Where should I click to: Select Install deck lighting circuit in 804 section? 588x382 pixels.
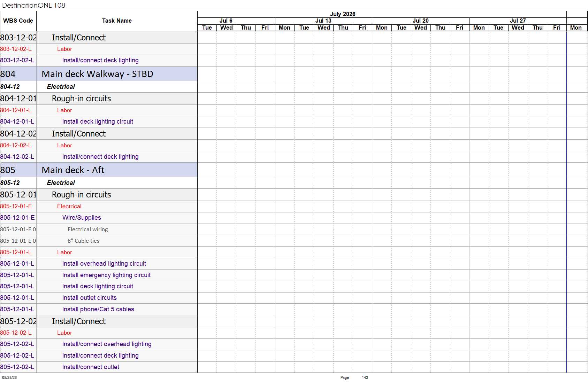pyautogui.click(x=98, y=122)
